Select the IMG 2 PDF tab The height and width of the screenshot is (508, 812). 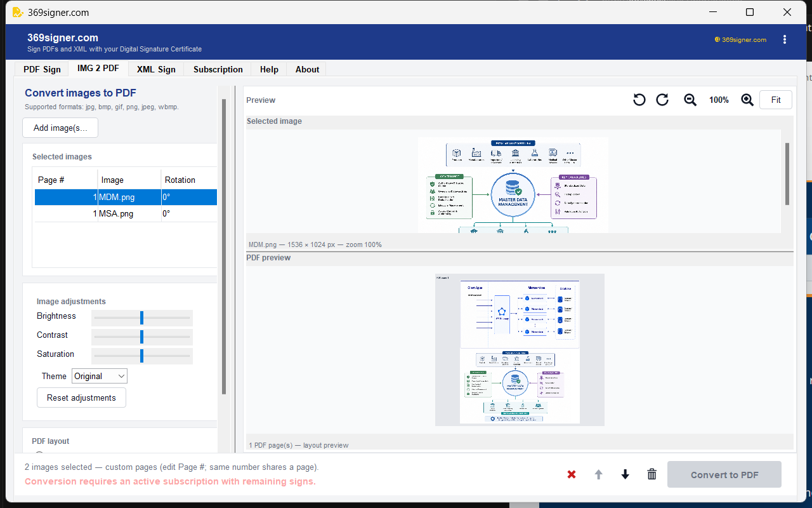point(98,69)
